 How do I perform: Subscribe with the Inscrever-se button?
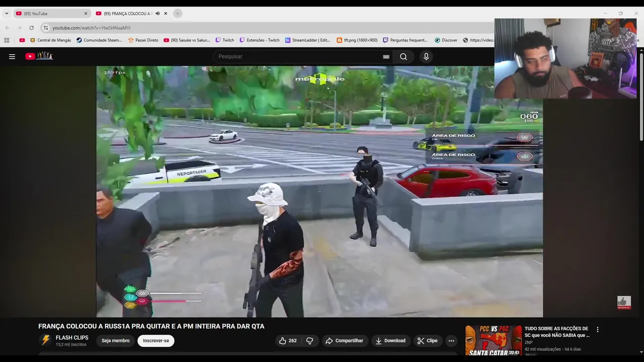(155, 340)
